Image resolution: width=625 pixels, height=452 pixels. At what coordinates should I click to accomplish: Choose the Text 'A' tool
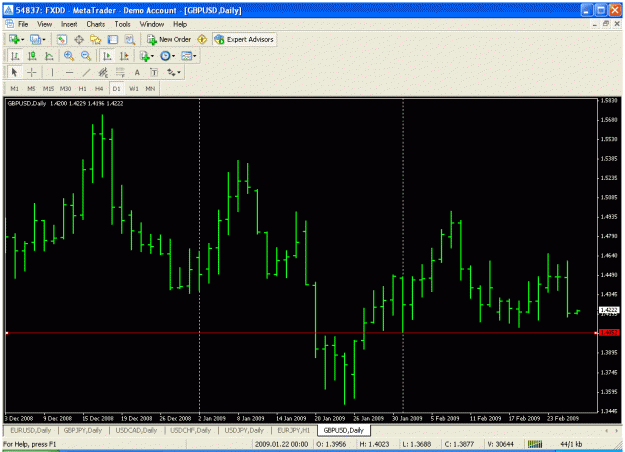point(137,72)
